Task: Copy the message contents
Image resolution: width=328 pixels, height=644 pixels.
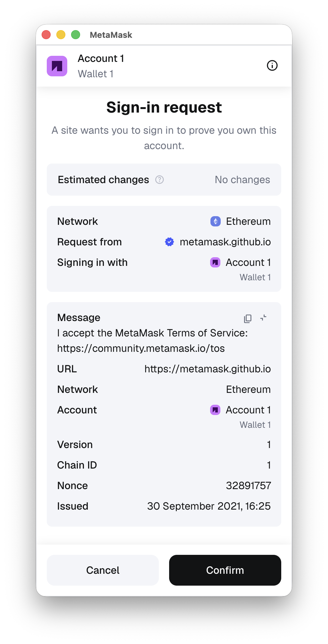Action: pos(247,318)
